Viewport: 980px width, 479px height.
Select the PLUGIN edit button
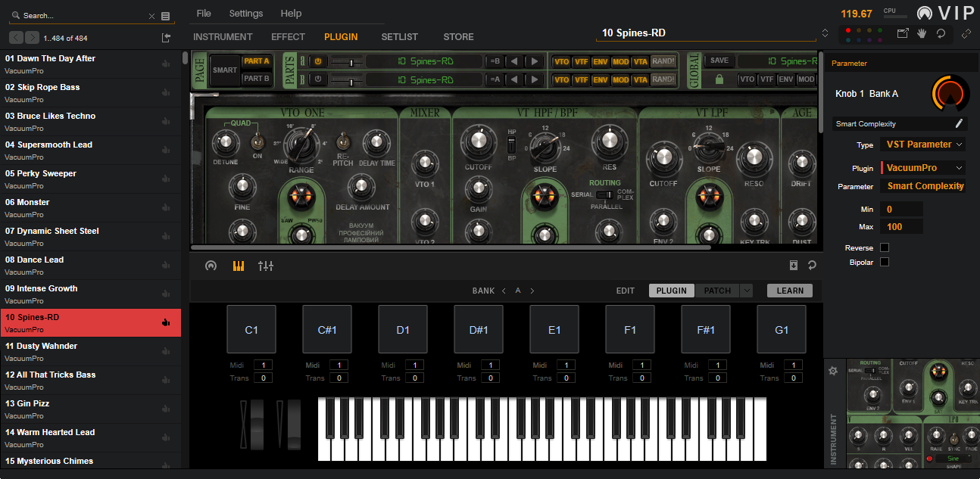tap(671, 291)
